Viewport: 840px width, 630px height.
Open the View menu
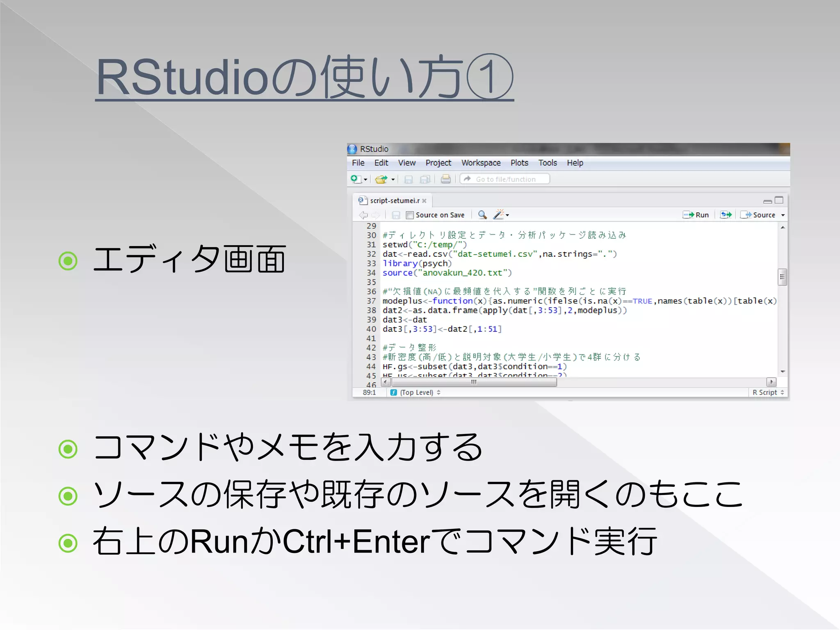[x=406, y=163]
